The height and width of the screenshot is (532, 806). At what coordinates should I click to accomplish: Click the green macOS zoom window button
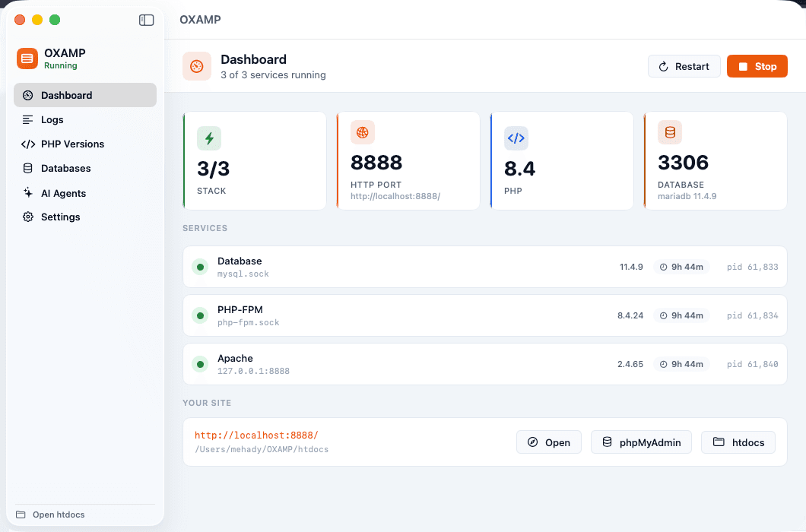pyautogui.click(x=55, y=20)
